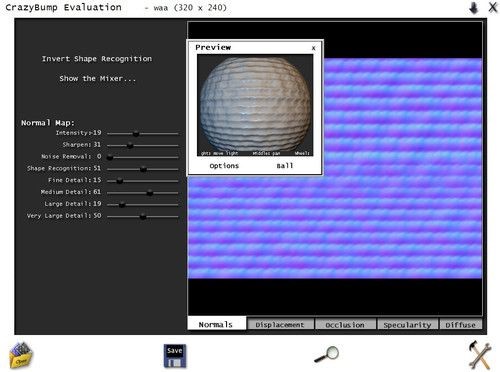Open a file with the folder icon

pyautogui.click(x=21, y=355)
